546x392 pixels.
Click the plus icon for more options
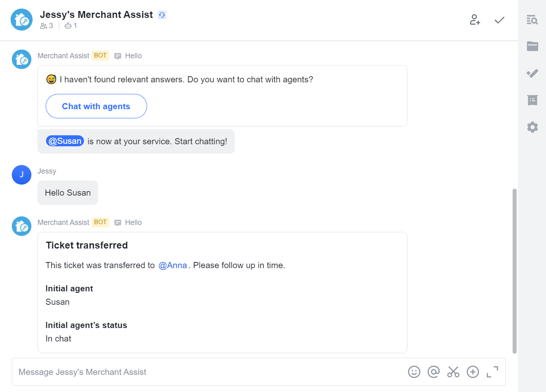(473, 372)
